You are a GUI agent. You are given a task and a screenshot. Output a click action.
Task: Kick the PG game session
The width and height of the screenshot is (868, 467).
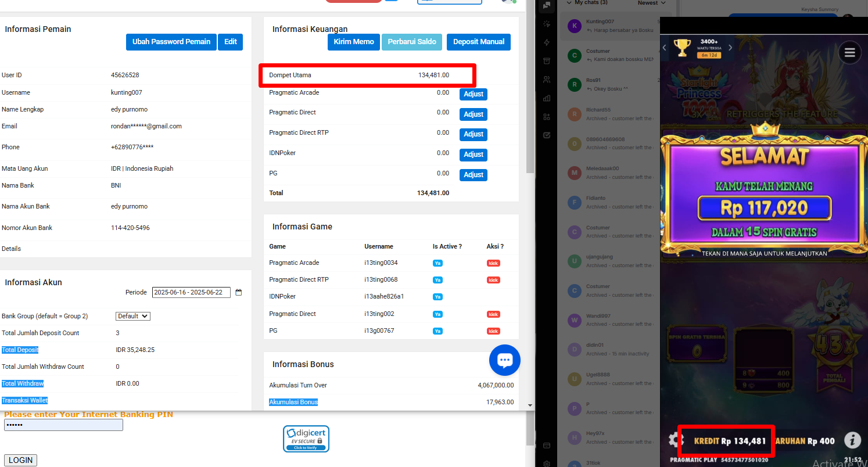[493, 331]
